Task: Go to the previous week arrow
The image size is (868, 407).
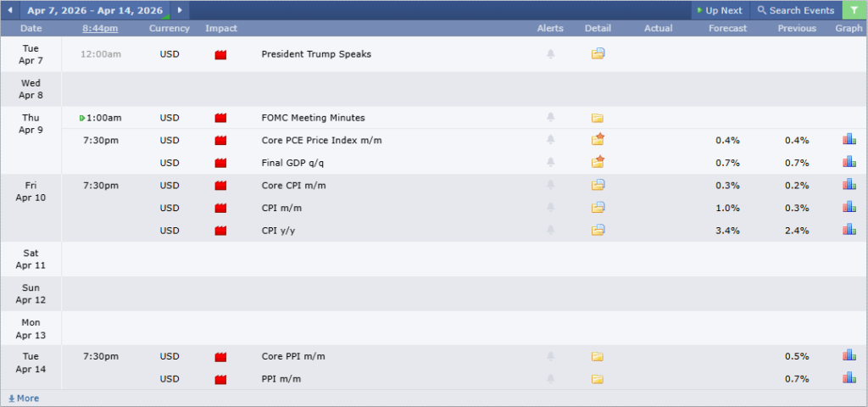Action: click(x=9, y=10)
